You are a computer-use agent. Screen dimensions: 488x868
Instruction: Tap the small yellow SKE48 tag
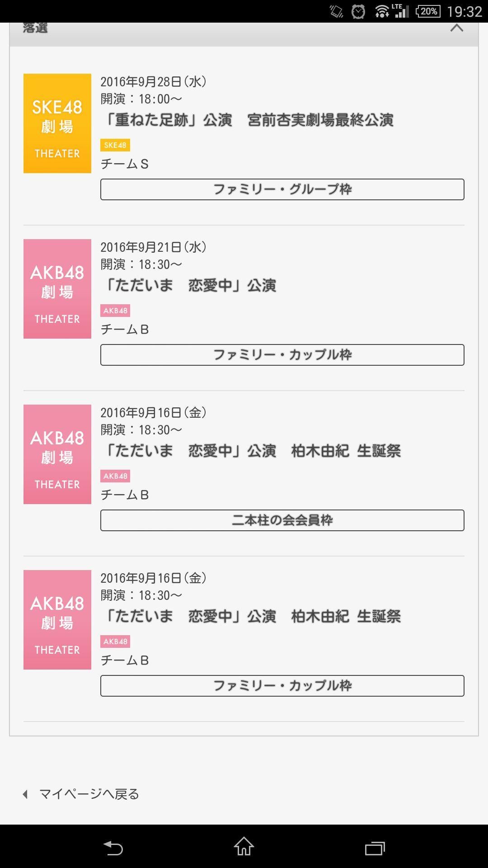tap(115, 145)
